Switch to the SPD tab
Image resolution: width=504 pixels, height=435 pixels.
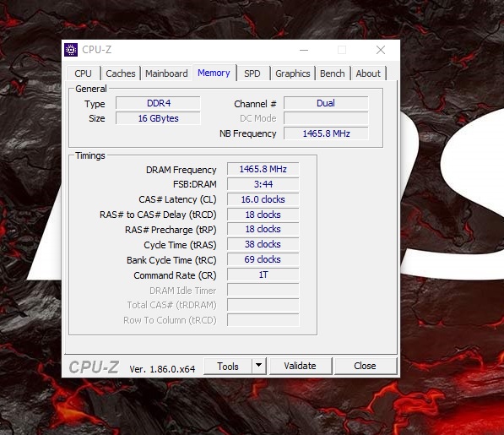point(252,73)
